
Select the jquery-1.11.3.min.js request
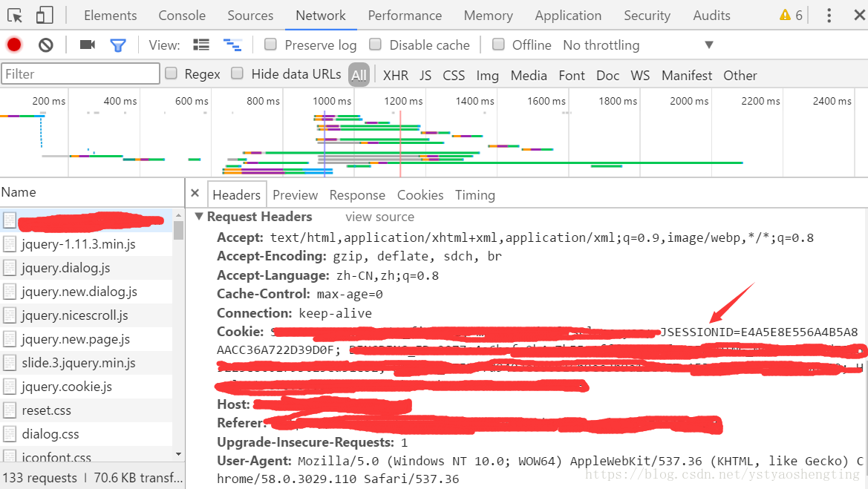(86, 244)
